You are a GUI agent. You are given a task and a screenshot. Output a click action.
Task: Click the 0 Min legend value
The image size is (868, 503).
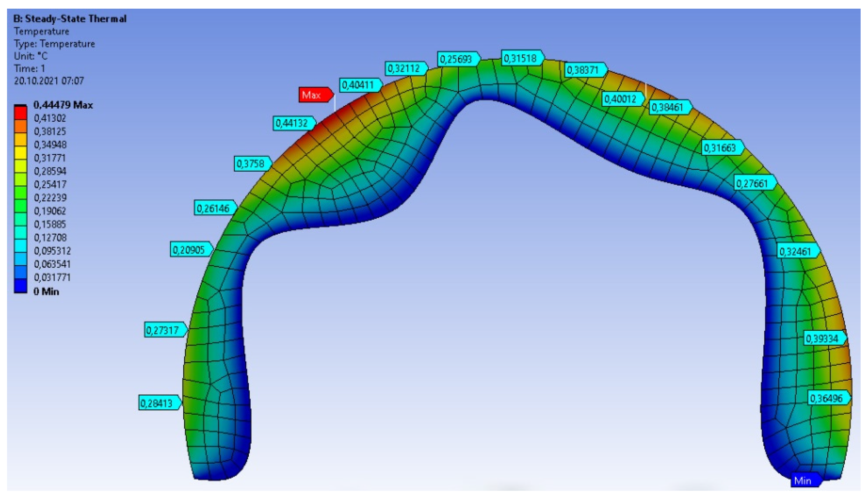click(x=46, y=292)
